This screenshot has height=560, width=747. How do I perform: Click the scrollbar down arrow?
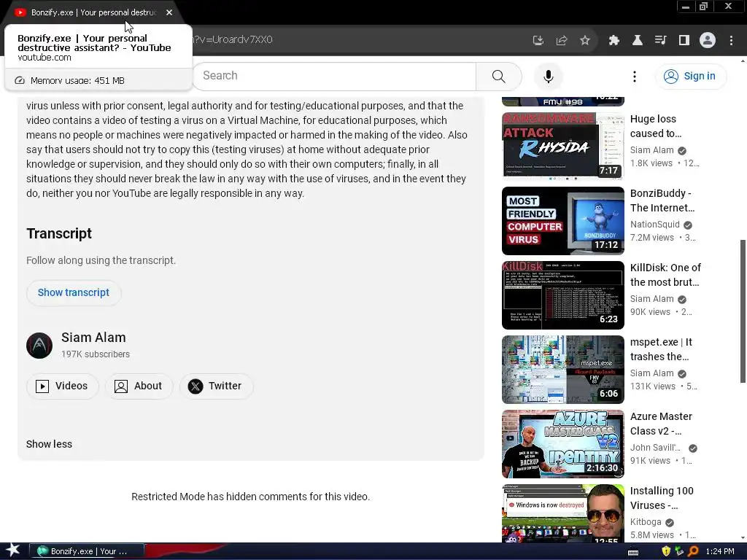[x=743, y=538]
